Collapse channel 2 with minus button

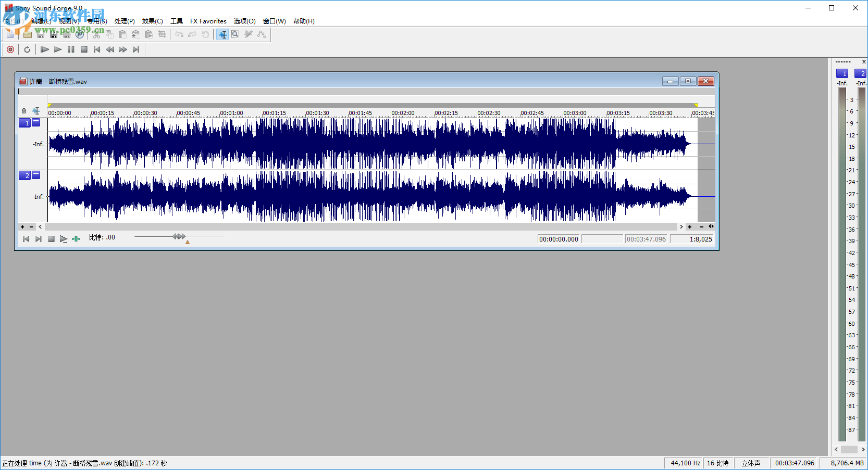(36, 175)
